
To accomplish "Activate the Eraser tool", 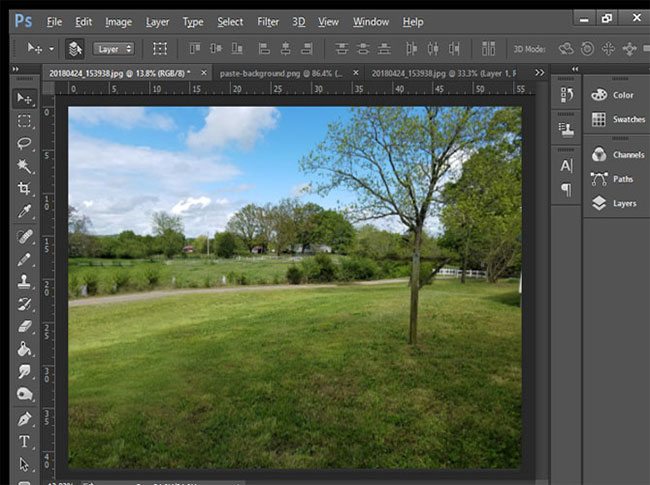I will click(x=24, y=326).
